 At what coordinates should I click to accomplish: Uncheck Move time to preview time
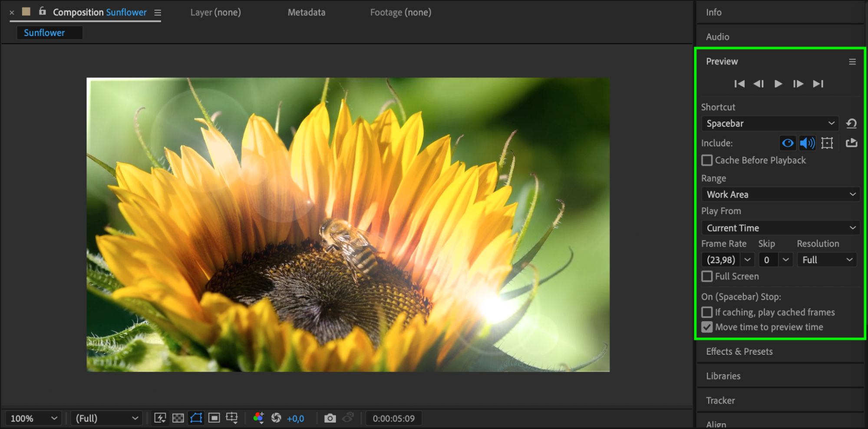click(707, 327)
